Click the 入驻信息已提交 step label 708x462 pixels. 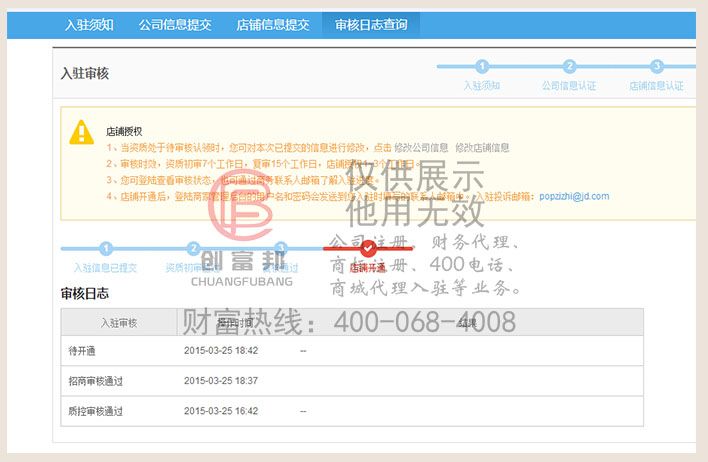pos(105,268)
